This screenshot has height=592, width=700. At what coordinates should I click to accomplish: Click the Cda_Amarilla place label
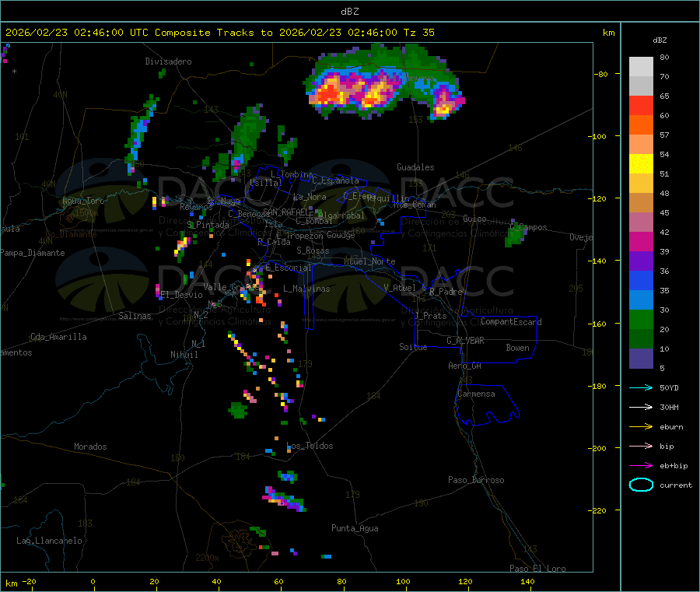pyautogui.click(x=58, y=337)
